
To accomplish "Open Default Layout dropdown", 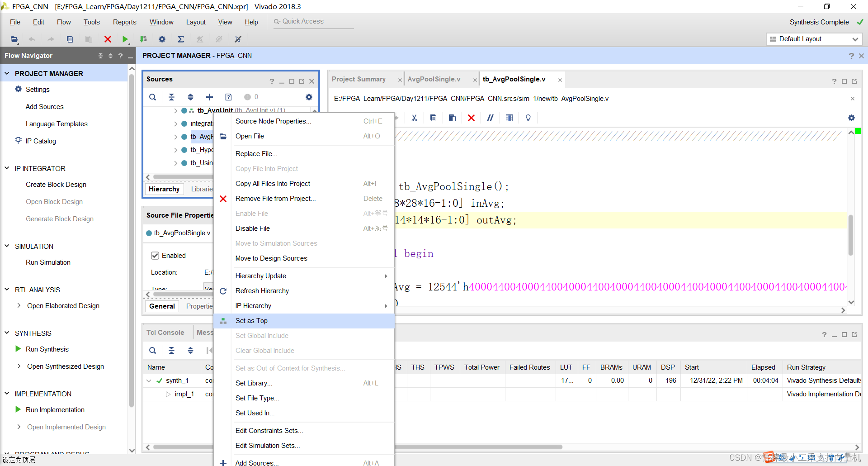I will coord(815,39).
